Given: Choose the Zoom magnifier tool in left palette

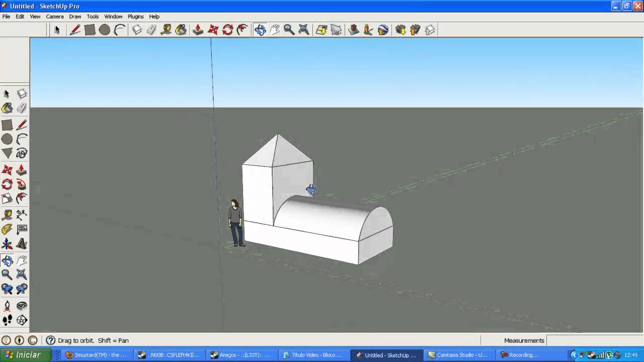Looking at the screenshot, I should [7, 275].
